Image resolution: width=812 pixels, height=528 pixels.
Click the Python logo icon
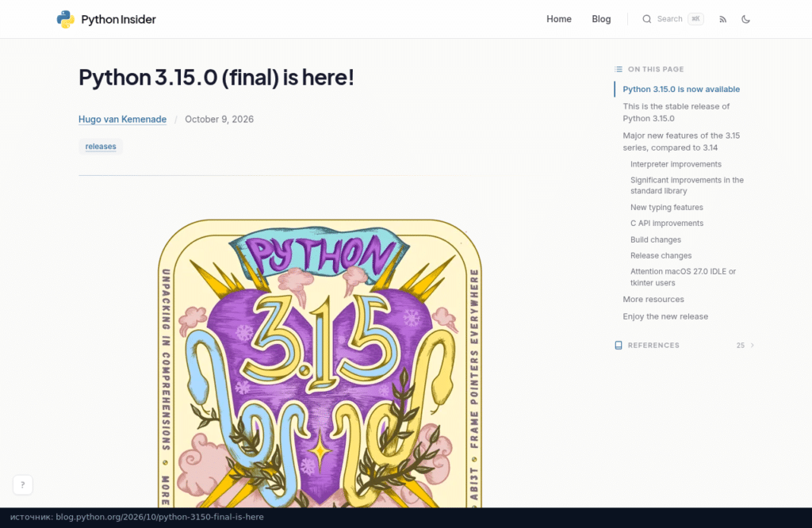click(65, 19)
